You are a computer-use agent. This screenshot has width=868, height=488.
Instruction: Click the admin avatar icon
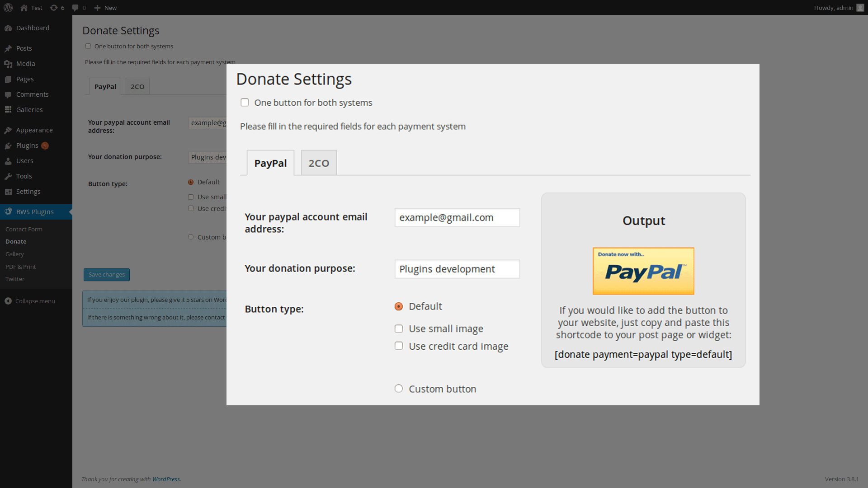click(x=860, y=8)
